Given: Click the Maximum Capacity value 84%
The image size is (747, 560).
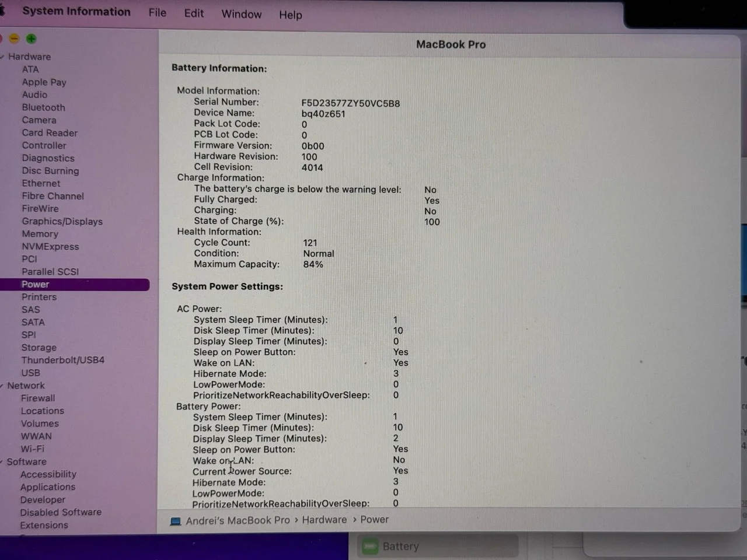Looking at the screenshot, I should [x=313, y=264].
